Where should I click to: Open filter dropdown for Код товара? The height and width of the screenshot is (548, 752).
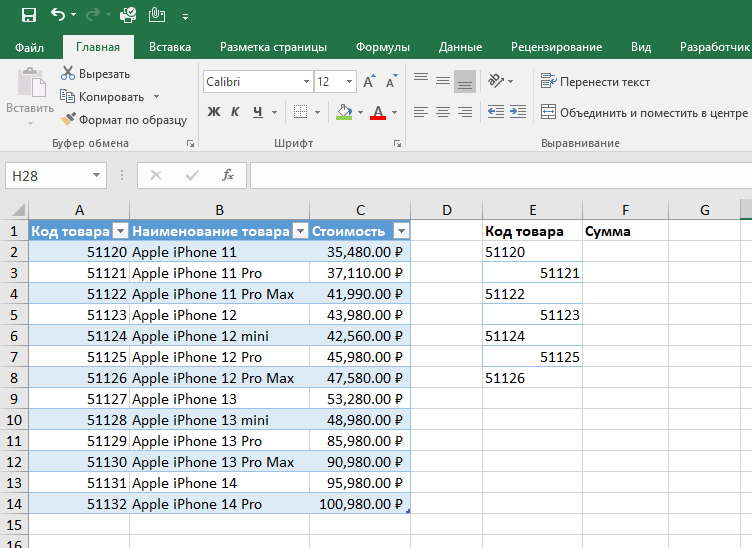coord(120,232)
